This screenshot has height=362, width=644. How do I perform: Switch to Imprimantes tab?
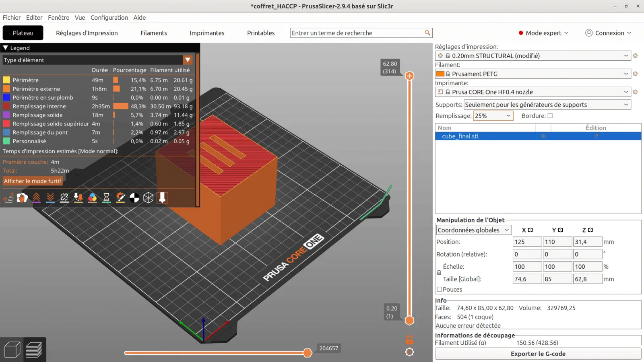pos(207,33)
